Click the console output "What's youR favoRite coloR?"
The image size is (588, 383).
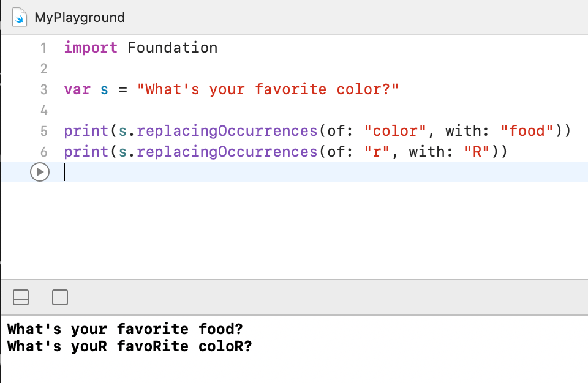129,347
